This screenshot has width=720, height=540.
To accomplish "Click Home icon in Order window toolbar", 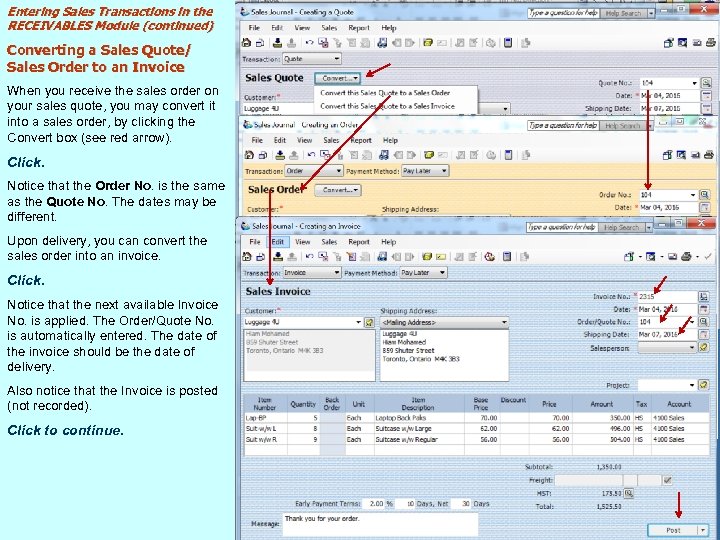I will 249,155.
